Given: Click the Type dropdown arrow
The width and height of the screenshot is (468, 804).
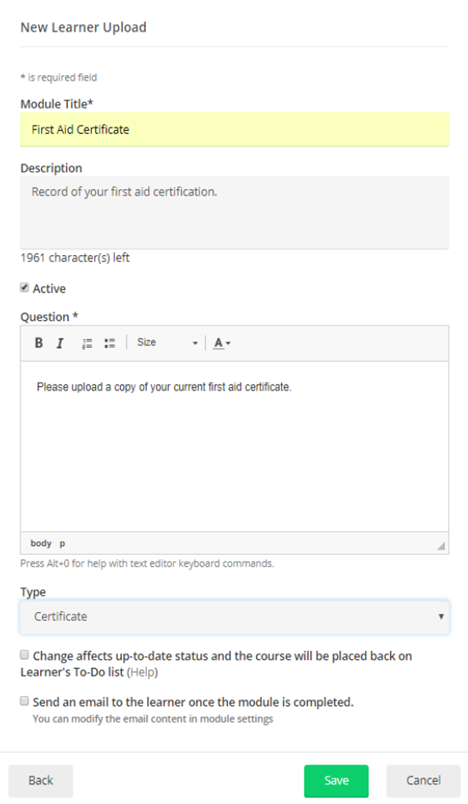Looking at the screenshot, I should pos(441,616).
